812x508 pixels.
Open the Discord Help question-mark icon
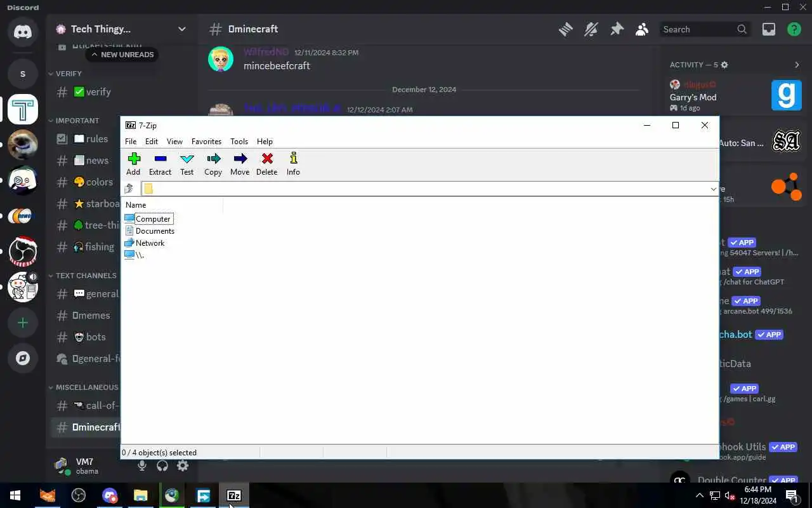tap(794, 29)
